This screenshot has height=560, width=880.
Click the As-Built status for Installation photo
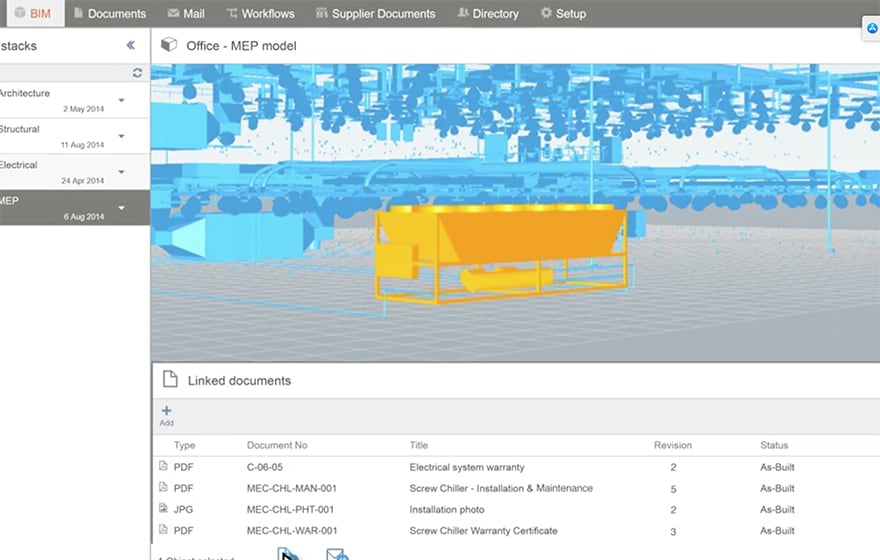point(777,509)
